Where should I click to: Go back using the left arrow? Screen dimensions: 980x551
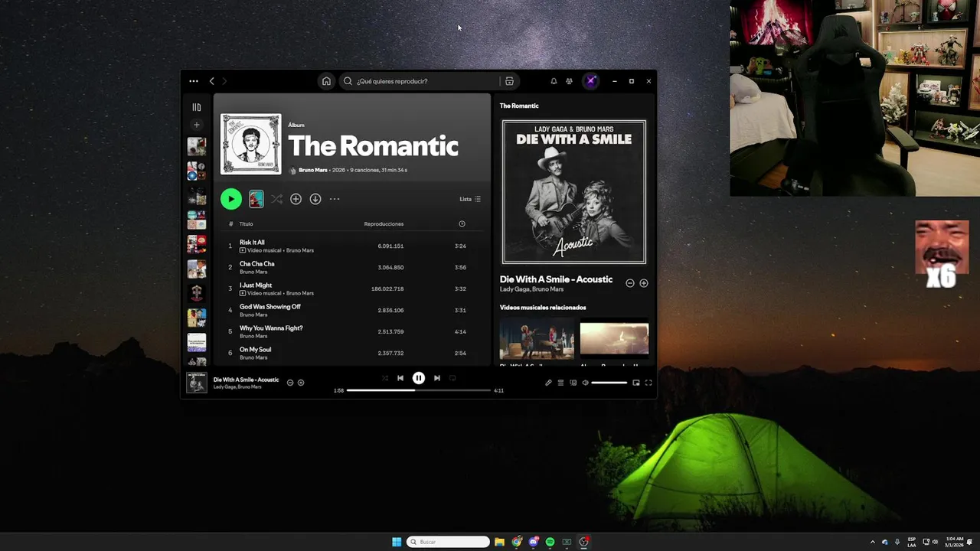coord(212,81)
